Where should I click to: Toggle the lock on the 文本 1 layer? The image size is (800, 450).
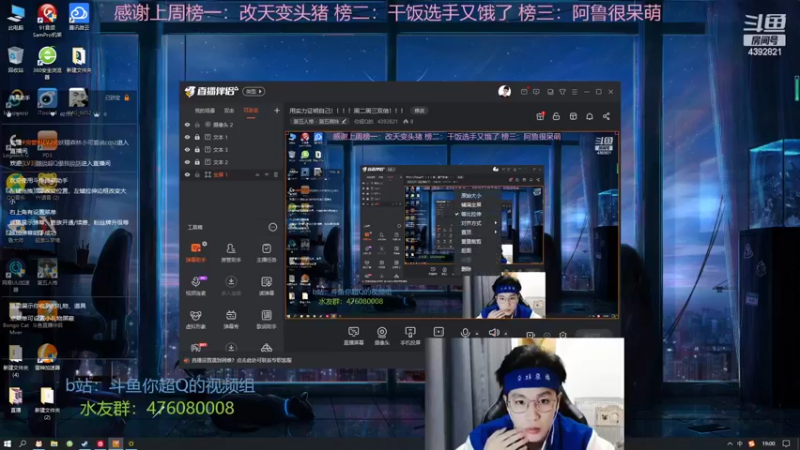pyautogui.click(x=197, y=137)
